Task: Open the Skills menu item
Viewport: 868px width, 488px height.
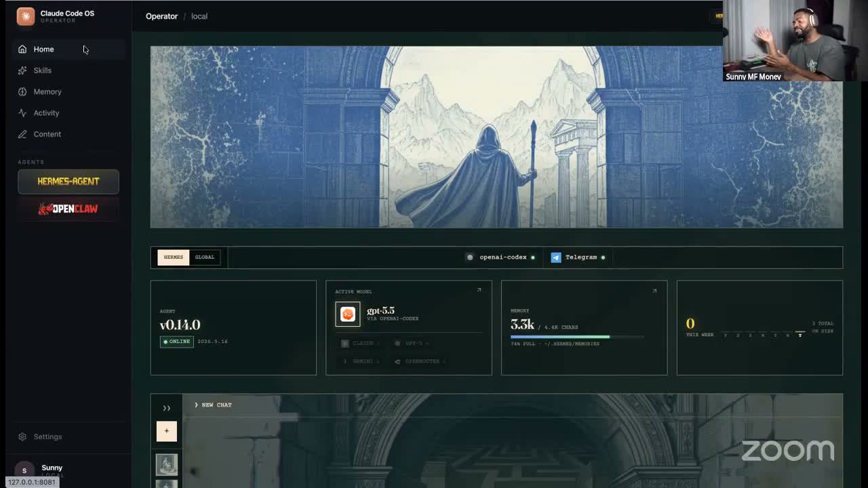Action: [68, 70]
